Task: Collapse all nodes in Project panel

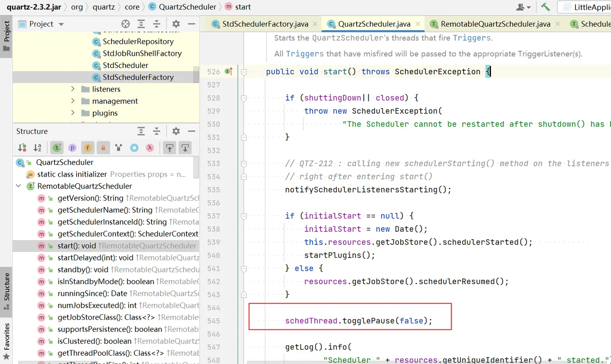Action: (157, 24)
